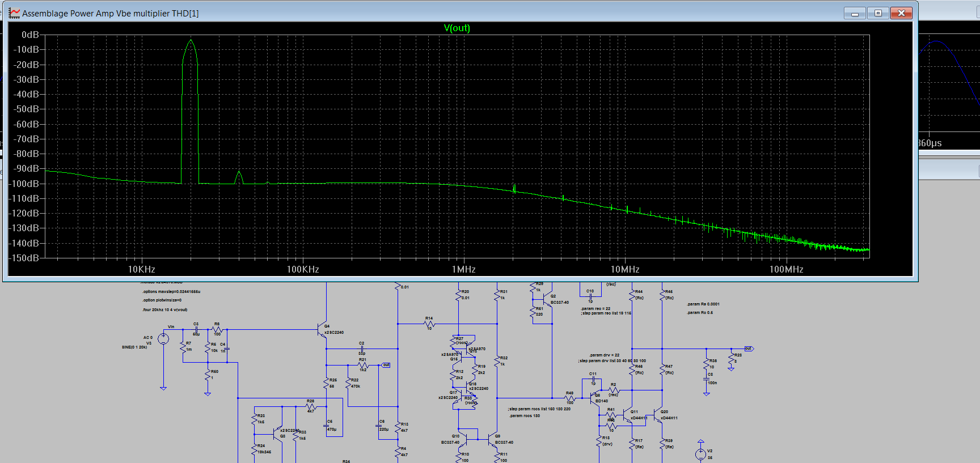The height and width of the screenshot is (463, 980).
Task: Click transistor Q2 BC337-40
Action: (548, 299)
